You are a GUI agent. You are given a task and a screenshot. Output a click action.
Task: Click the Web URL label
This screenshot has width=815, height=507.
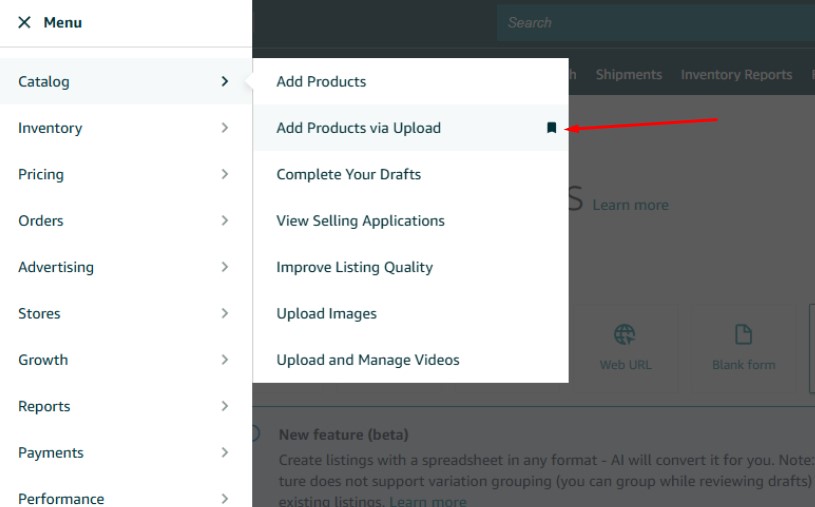625,365
